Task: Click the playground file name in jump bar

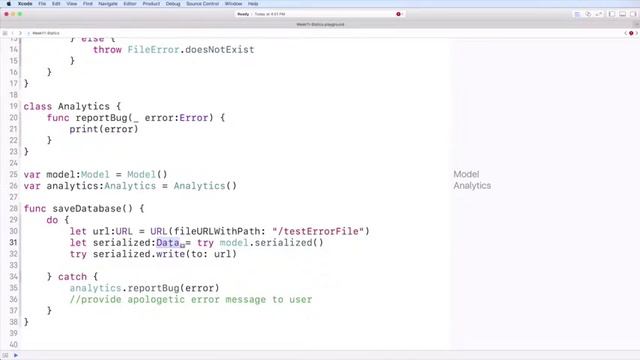Action: tap(46, 33)
